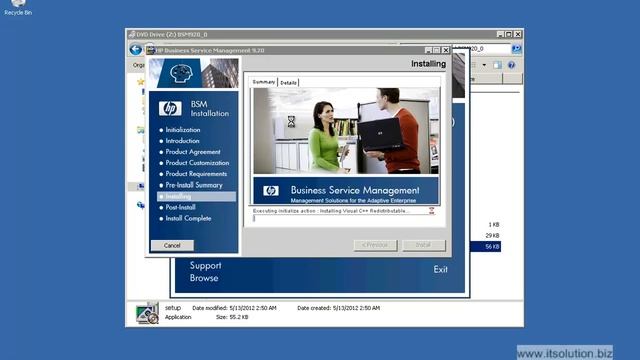
Task: Click the HP logo on Business Service Management banner
Action: [x=271, y=191]
